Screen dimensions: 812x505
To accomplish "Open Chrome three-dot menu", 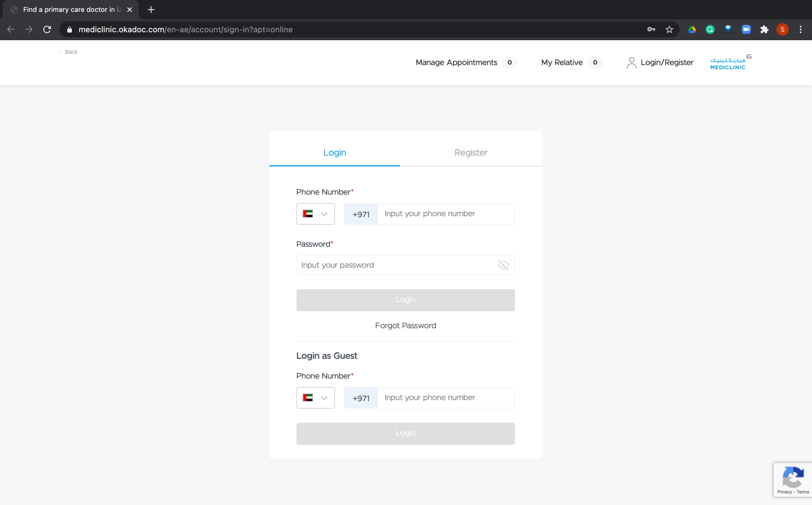I will coord(801,30).
